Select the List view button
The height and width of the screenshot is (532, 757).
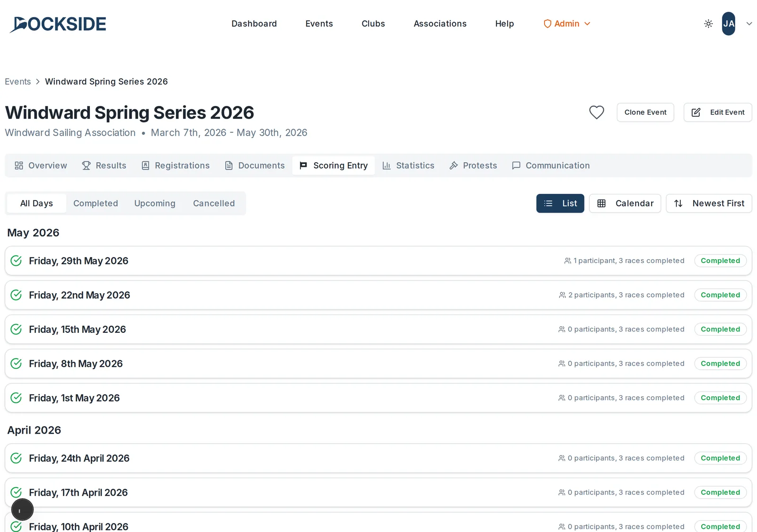coord(560,203)
